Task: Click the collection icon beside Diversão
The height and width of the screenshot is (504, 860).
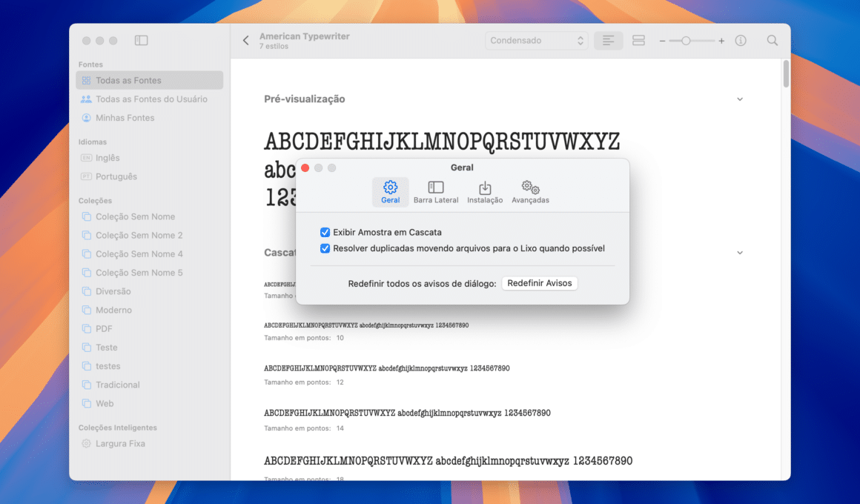Action: [86, 291]
